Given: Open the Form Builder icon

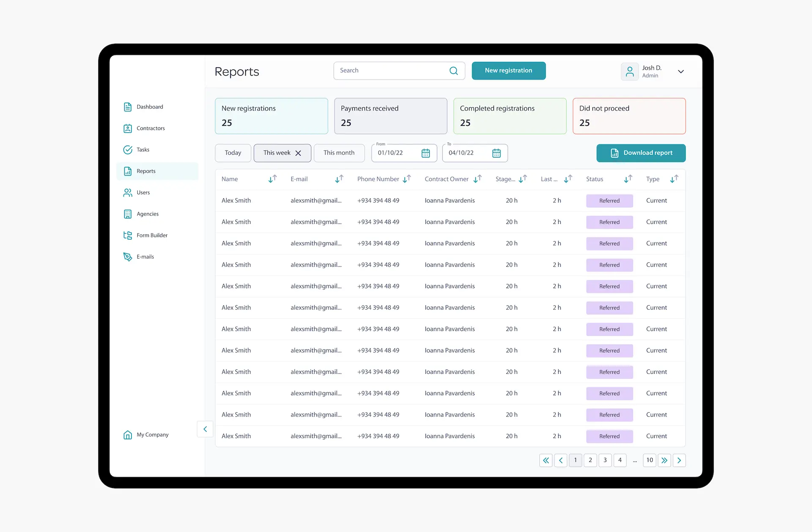Looking at the screenshot, I should [128, 235].
